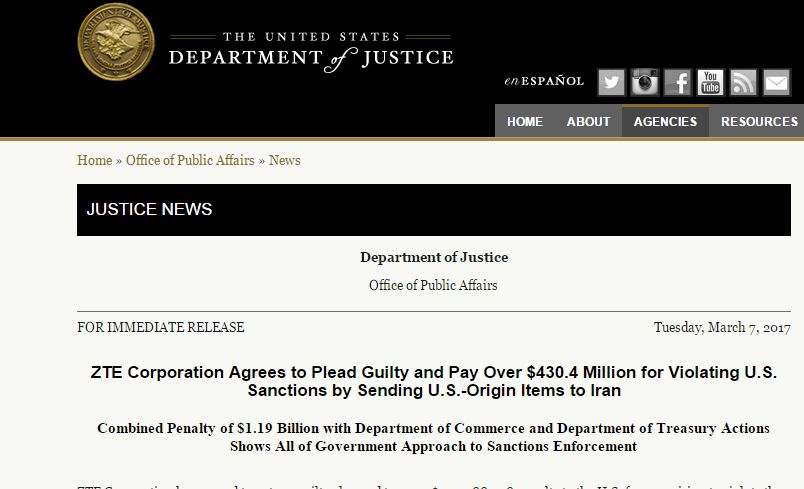Click the Department of Justice gold seal
This screenshot has height=489, width=804.
[x=116, y=42]
